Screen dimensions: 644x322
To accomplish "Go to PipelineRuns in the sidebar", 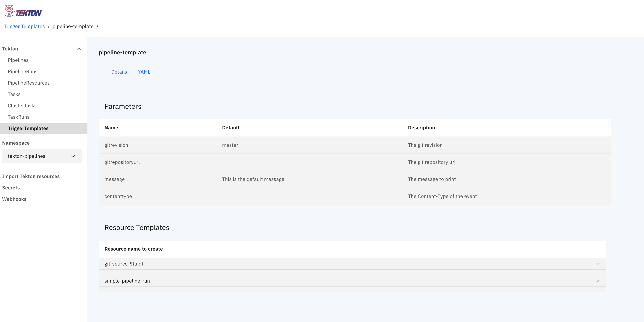I will (23, 71).
